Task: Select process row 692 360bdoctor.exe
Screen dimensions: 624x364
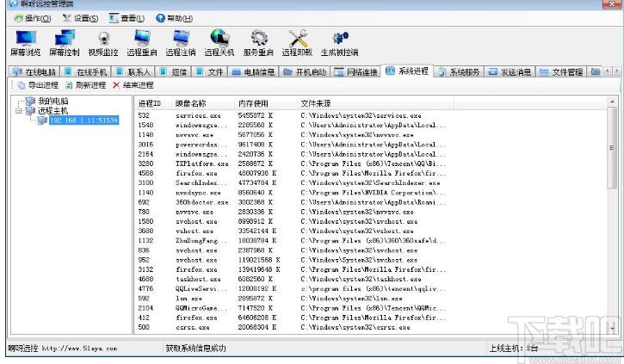Action: tap(294, 202)
